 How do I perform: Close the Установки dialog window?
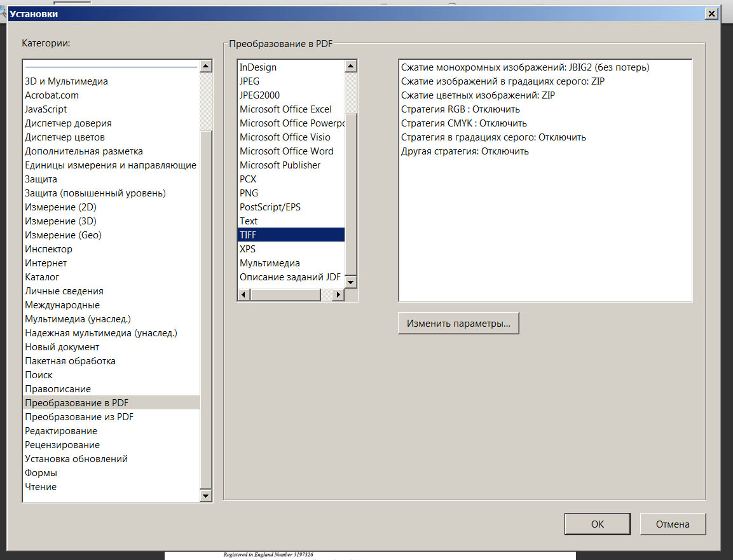click(711, 13)
